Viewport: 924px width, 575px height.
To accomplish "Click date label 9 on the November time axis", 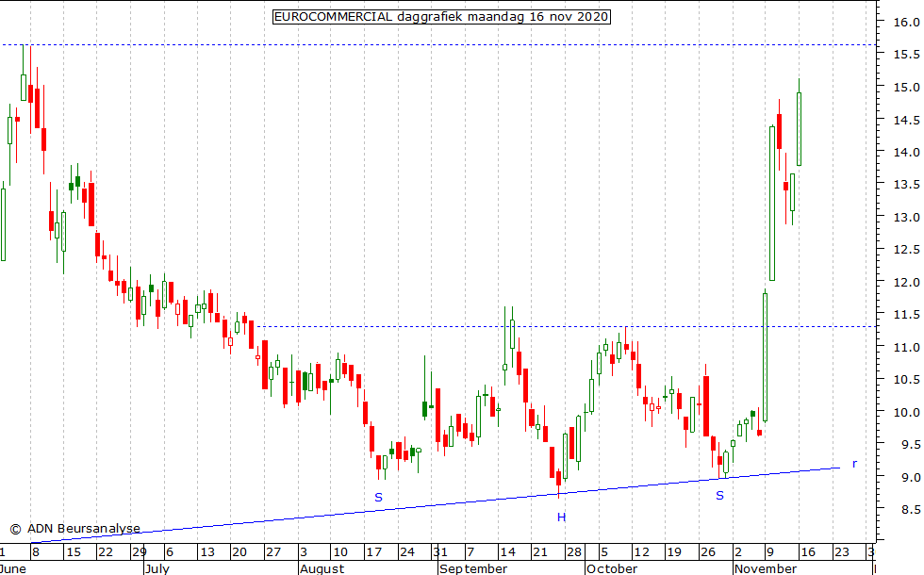I will click(x=770, y=552).
